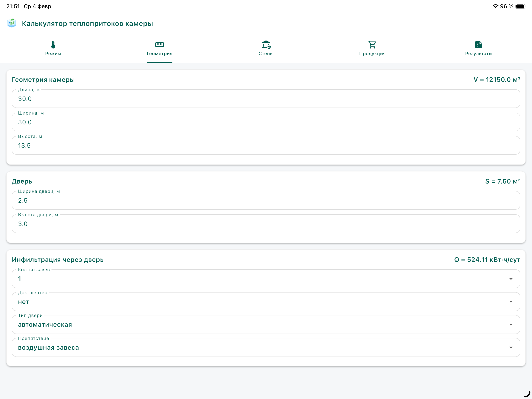Viewport: 532px width, 399px height.
Task: Click the thermometer icon for Режим
Action: tap(53, 45)
